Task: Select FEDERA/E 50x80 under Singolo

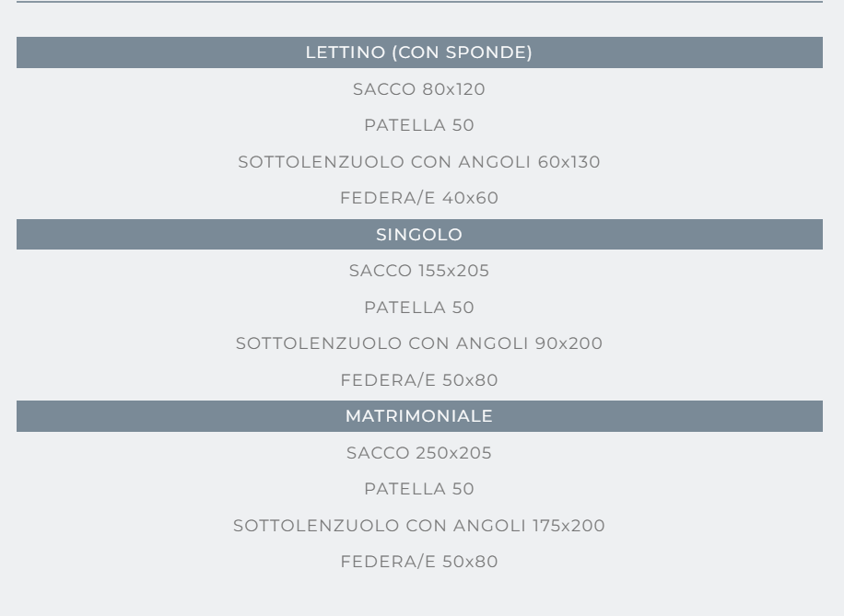Action: pos(419,380)
